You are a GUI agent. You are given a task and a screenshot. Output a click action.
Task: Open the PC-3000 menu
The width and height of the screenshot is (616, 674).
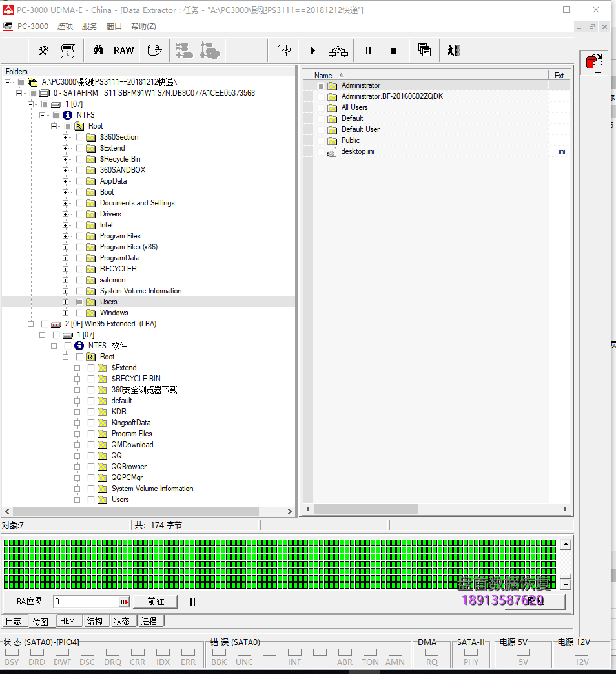tap(33, 26)
